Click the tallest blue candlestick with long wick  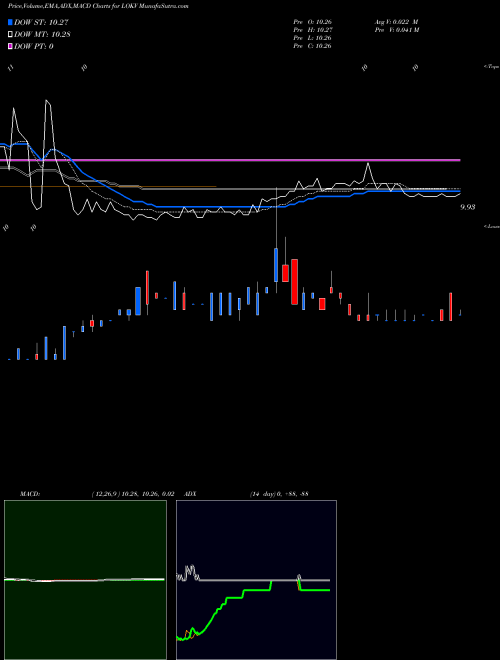coord(276,265)
